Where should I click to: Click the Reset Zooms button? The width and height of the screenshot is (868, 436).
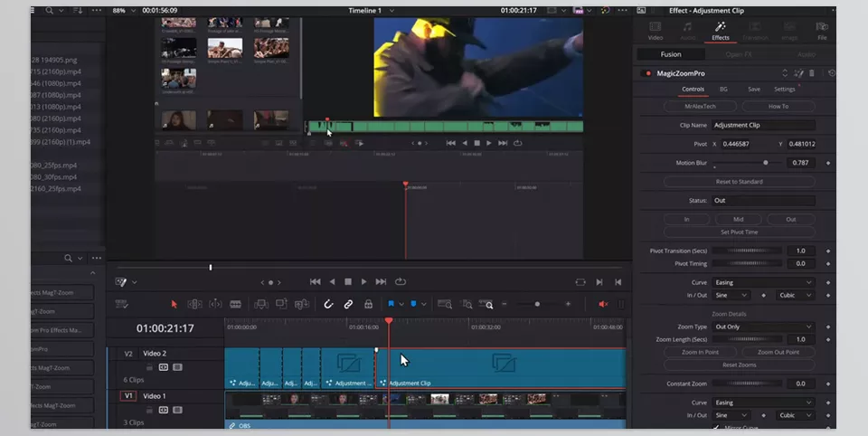[x=739, y=365]
